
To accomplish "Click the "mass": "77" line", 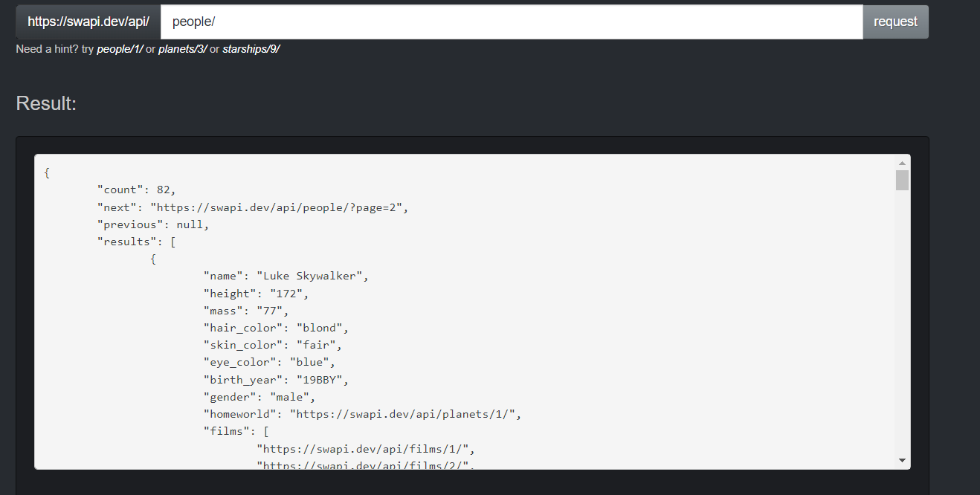I will click(246, 311).
